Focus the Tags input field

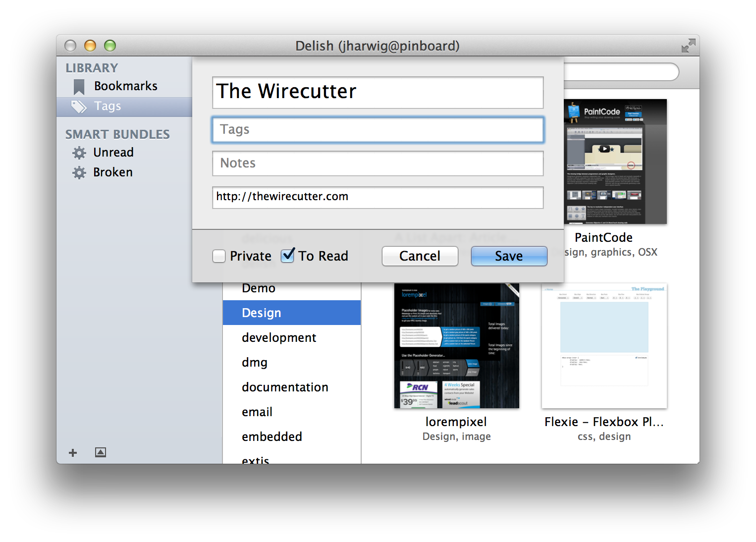coord(378,130)
